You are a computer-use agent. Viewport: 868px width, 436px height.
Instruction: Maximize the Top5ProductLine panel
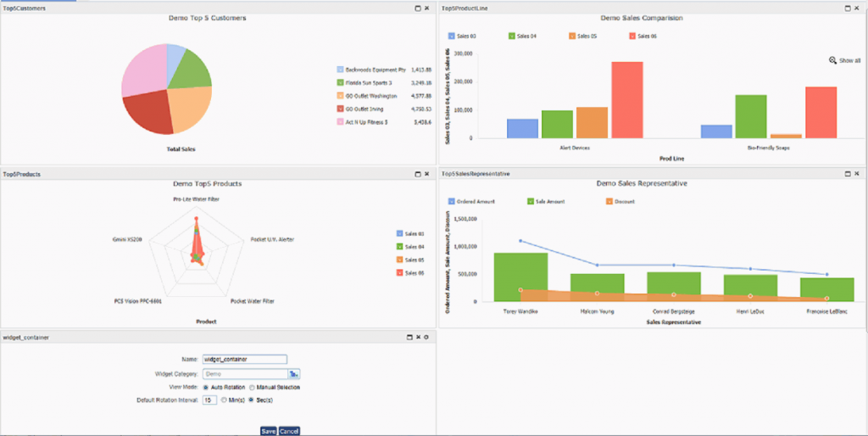[x=848, y=8]
